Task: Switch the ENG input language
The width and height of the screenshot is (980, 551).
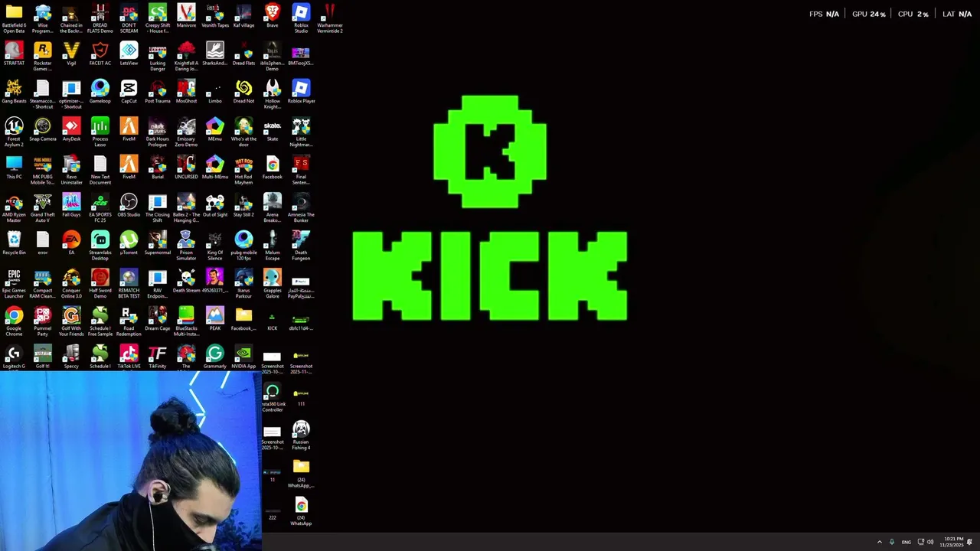Action: click(906, 542)
